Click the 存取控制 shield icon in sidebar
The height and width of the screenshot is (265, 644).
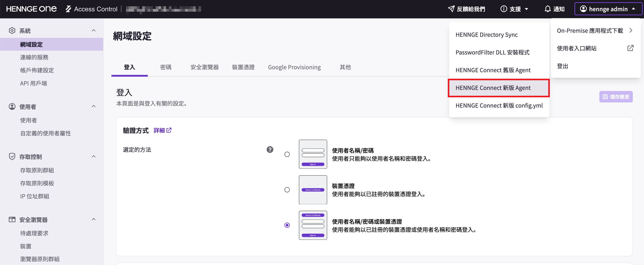12,156
